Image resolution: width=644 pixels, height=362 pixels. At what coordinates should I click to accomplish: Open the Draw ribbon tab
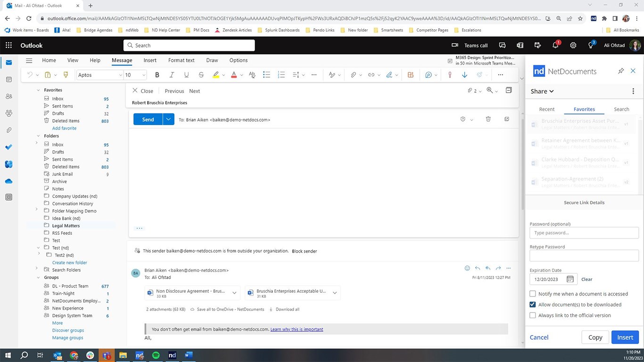click(212, 60)
